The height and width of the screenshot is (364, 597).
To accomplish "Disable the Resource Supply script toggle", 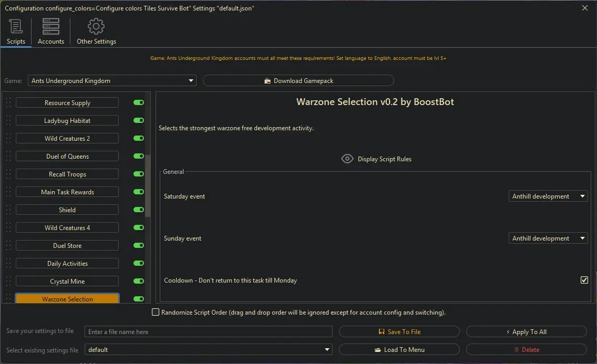I will click(x=138, y=102).
